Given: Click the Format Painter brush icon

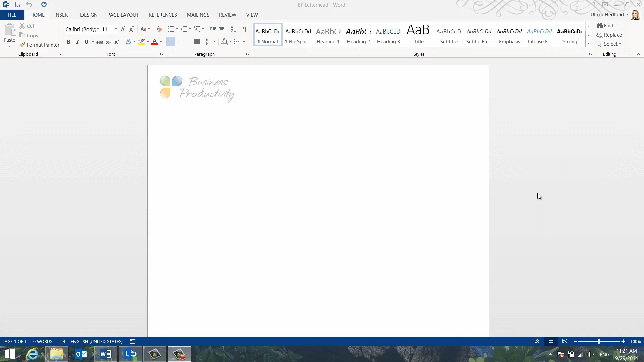Looking at the screenshot, I should [22, 45].
